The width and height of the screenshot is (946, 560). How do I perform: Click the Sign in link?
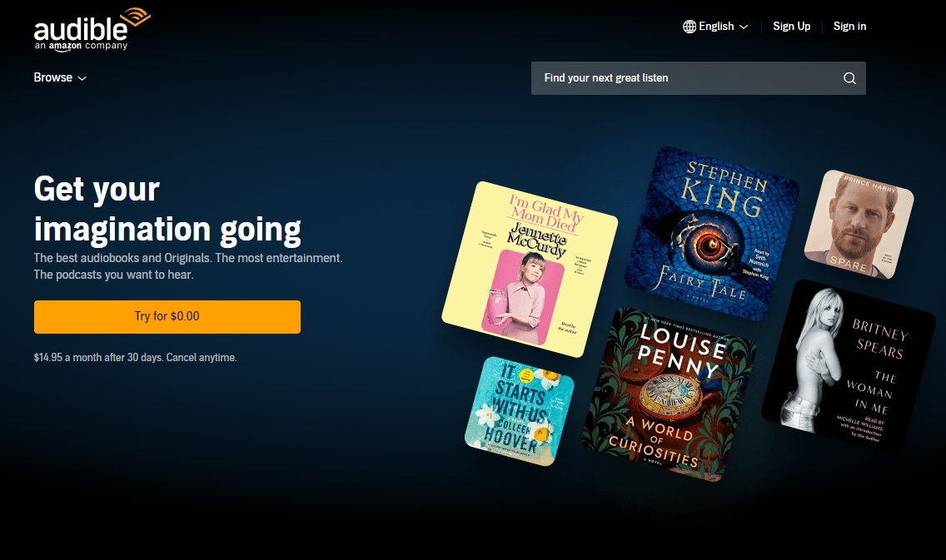pyautogui.click(x=849, y=26)
